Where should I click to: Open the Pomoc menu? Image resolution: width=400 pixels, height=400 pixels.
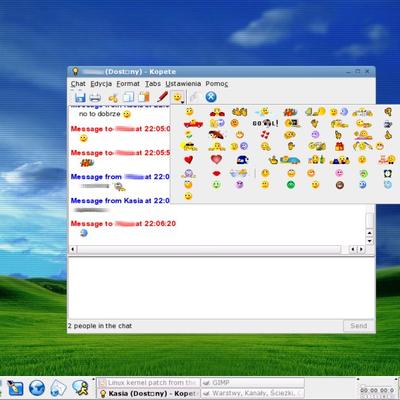[217, 84]
